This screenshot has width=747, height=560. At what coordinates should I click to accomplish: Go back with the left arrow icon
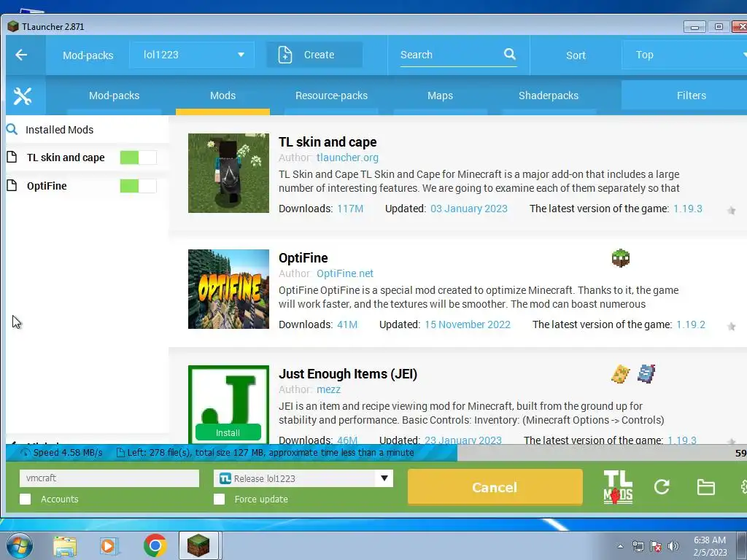pos(21,55)
